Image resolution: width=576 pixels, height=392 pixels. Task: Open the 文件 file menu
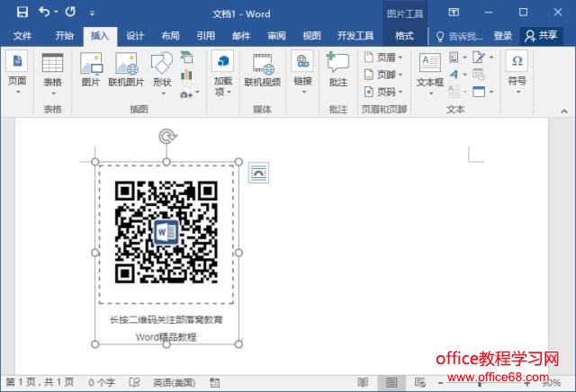coord(22,36)
